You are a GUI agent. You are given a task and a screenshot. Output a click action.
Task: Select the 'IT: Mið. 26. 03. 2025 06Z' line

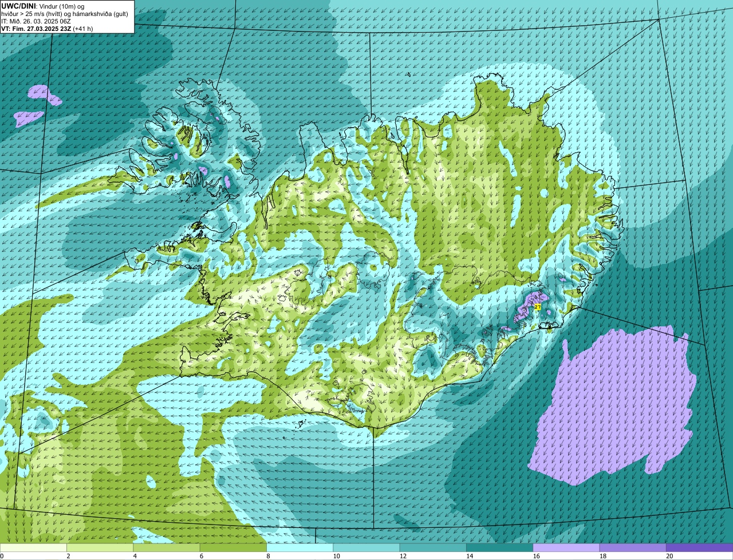click(x=36, y=21)
